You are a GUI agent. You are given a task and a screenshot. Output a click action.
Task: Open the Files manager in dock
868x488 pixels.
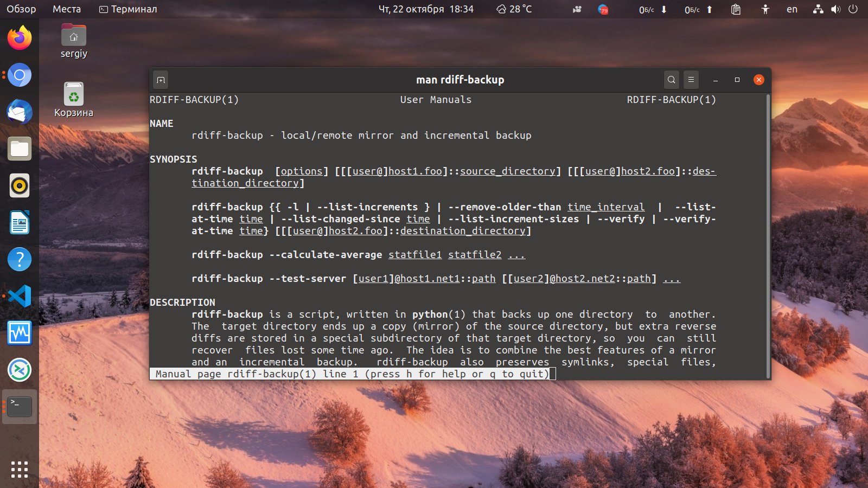tap(20, 149)
